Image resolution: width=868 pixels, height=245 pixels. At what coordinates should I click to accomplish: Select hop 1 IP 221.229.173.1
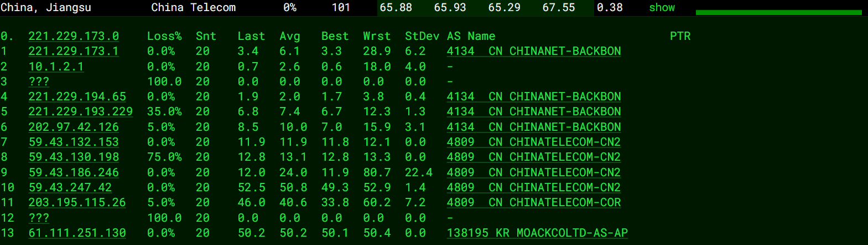pos(74,51)
